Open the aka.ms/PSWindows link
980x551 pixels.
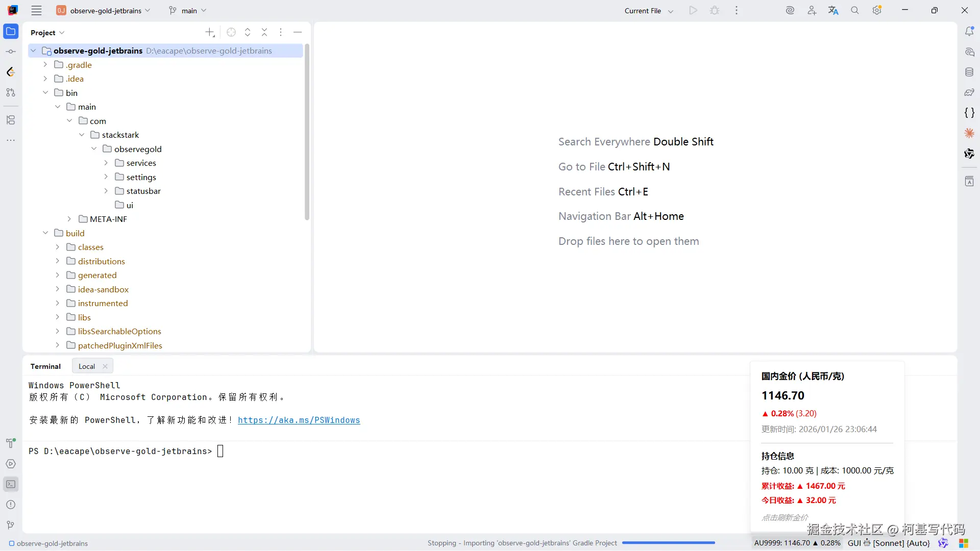coord(299,420)
